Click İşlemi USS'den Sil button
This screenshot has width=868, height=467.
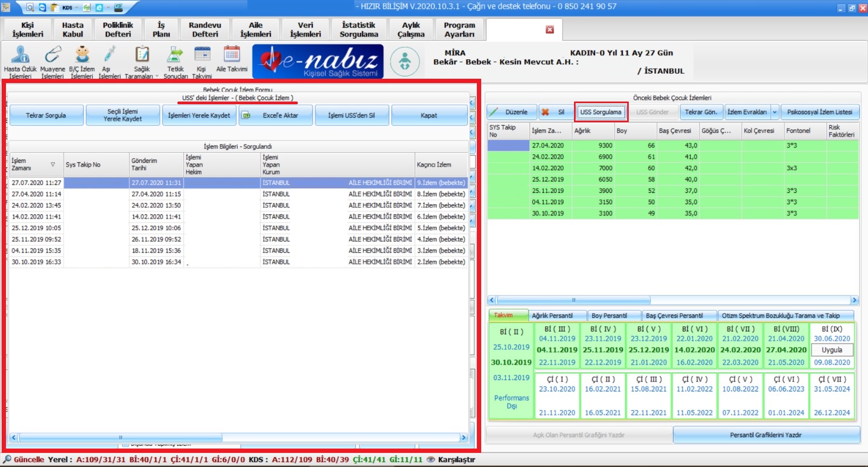click(352, 115)
